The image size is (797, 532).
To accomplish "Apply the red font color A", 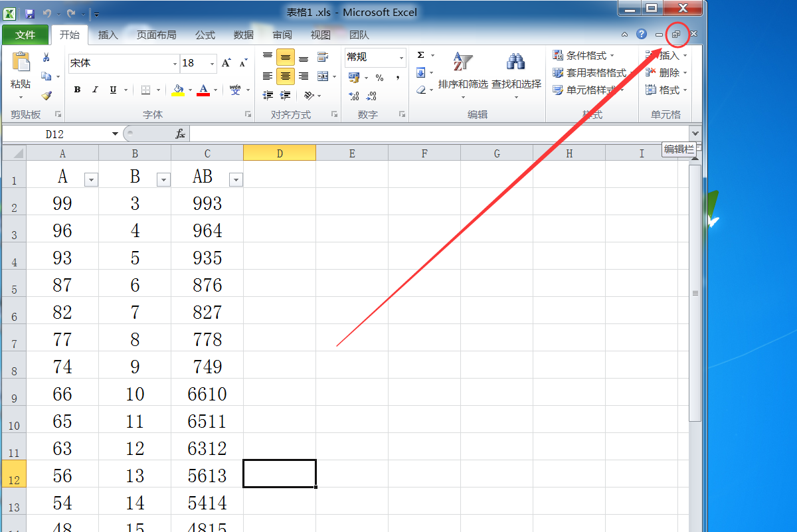I will (x=203, y=90).
